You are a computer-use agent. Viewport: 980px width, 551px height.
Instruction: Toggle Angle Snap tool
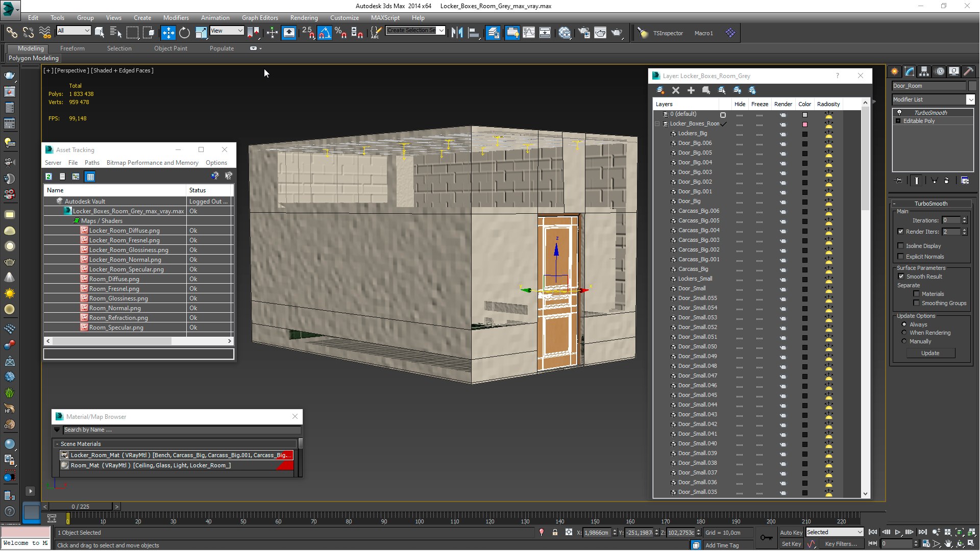click(x=325, y=33)
